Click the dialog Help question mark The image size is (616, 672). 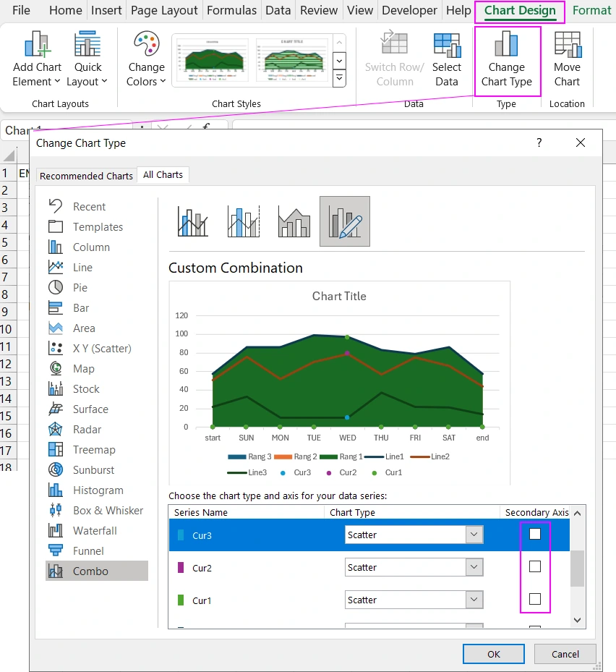point(539,143)
